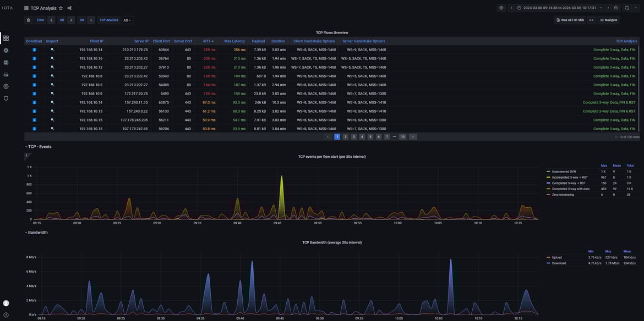This screenshot has height=321, width=644.
Task: Open the inspect magnifier on the first flow row
Action: (x=53, y=48)
